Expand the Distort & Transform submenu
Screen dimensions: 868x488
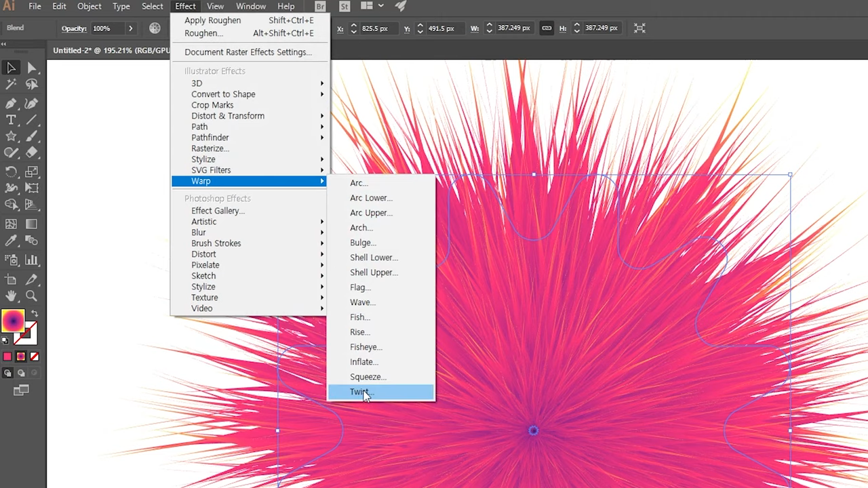(x=250, y=116)
